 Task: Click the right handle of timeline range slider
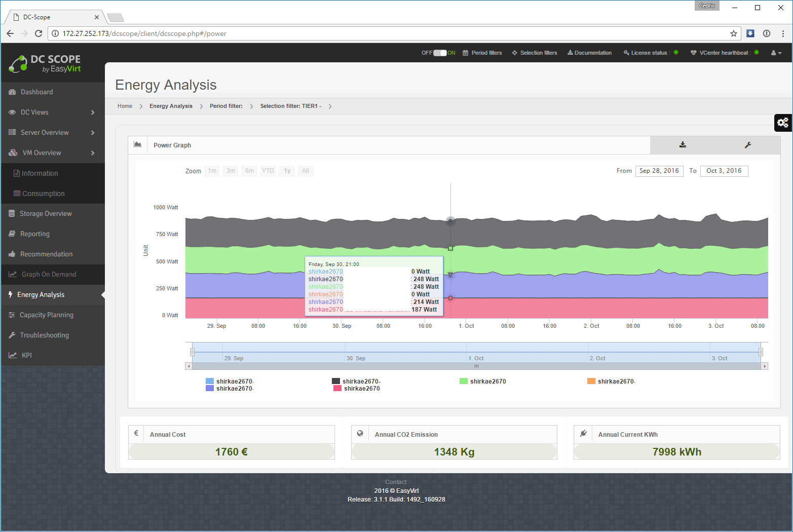pyautogui.click(x=760, y=352)
